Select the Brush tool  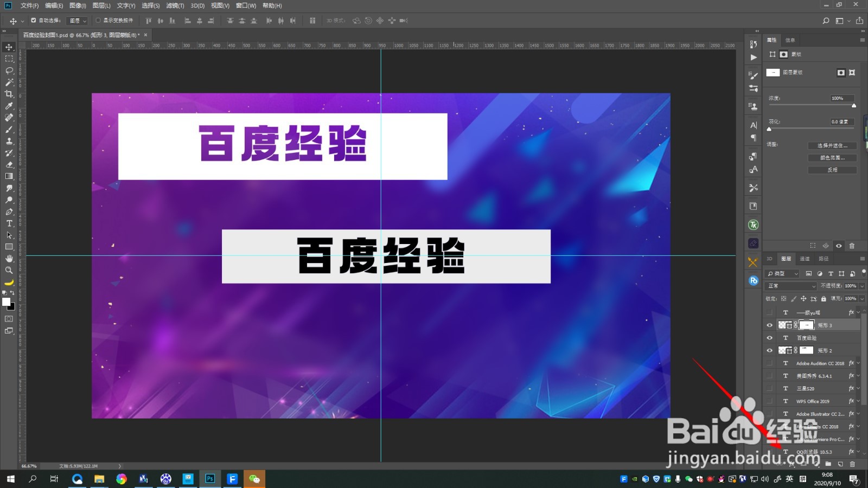coord(9,129)
